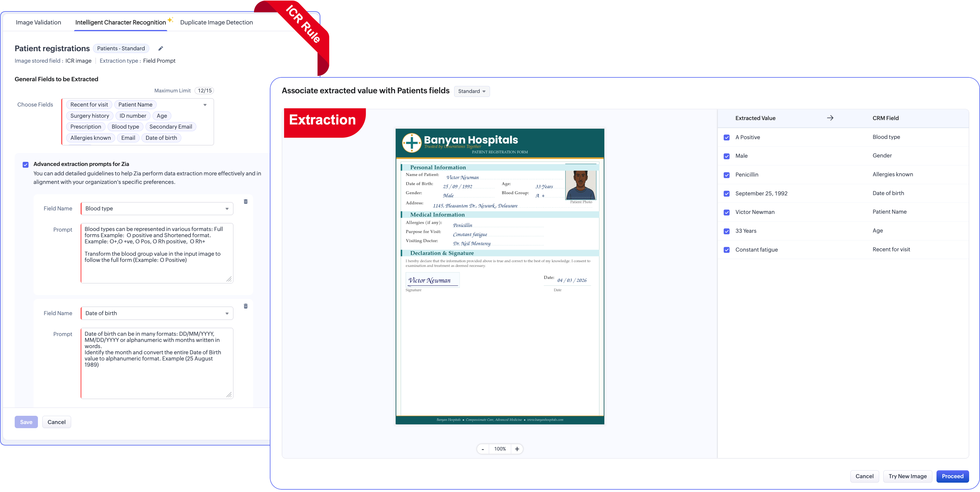Uncheck the A Positive extracted value
Viewport: 980px width, 492px height.
pos(727,137)
